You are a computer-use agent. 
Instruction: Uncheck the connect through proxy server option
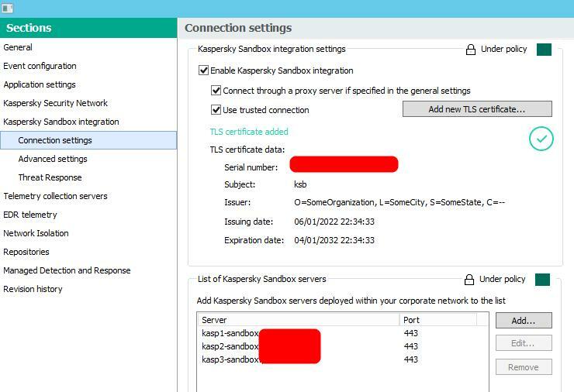tap(216, 91)
